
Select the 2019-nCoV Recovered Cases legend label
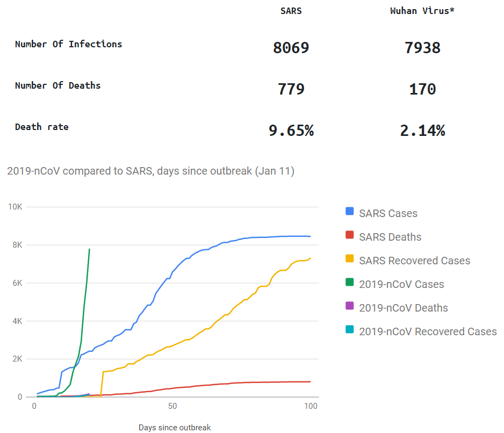(428, 331)
